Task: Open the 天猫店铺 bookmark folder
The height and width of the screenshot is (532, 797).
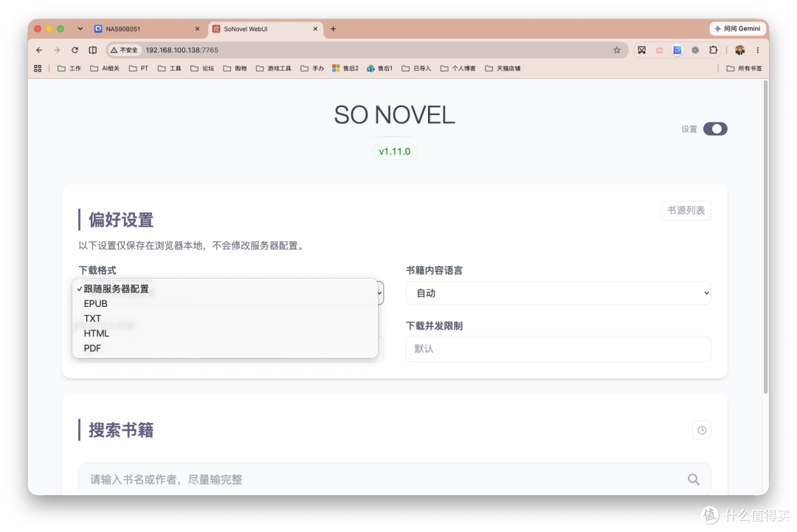Action: click(x=503, y=68)
